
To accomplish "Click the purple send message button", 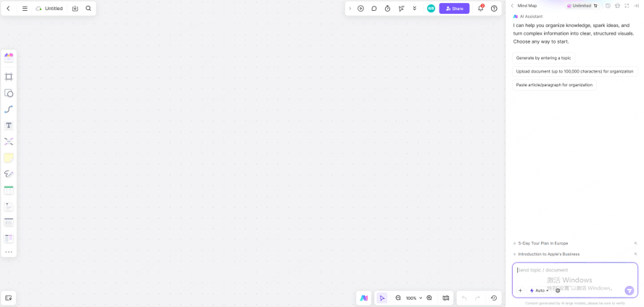I will (629, 290).
